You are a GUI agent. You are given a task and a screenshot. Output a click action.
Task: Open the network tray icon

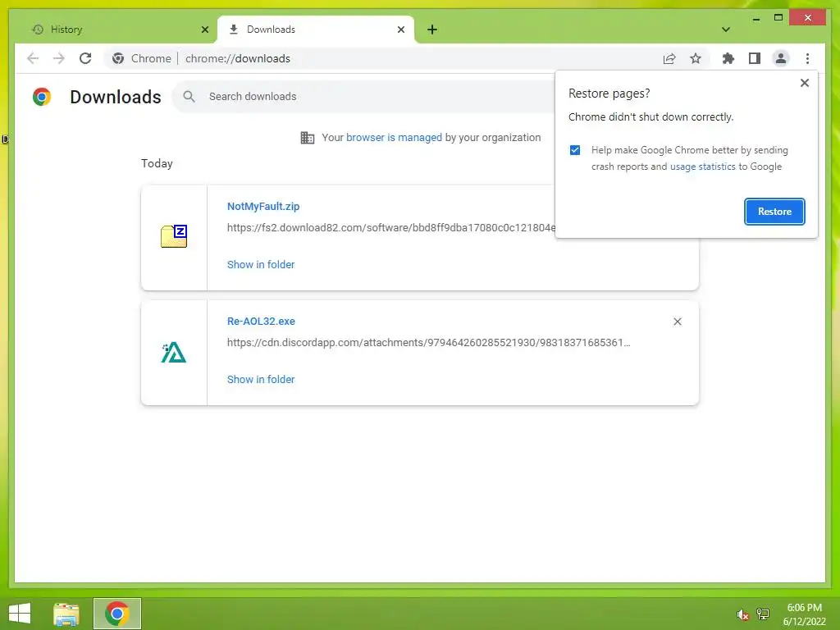pos(763,614)
